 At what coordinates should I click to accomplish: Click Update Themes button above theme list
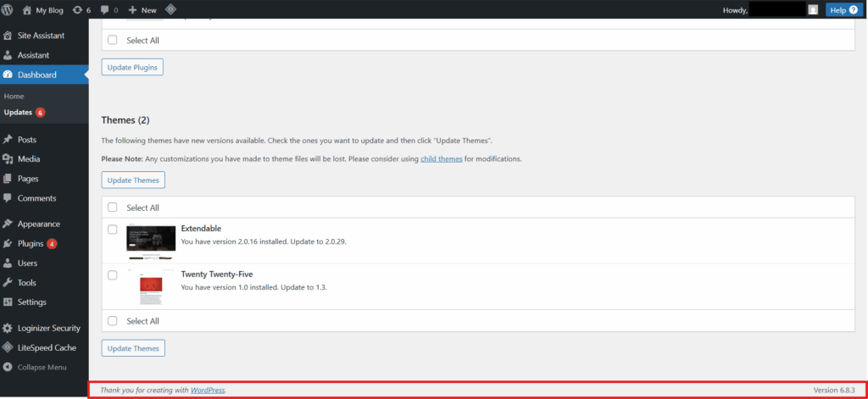pos(133,180)
